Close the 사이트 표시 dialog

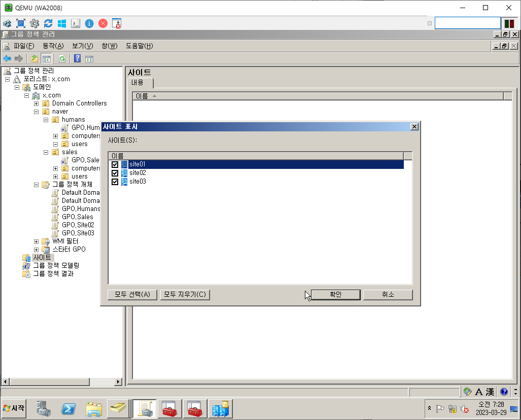(x=414, y=127)
